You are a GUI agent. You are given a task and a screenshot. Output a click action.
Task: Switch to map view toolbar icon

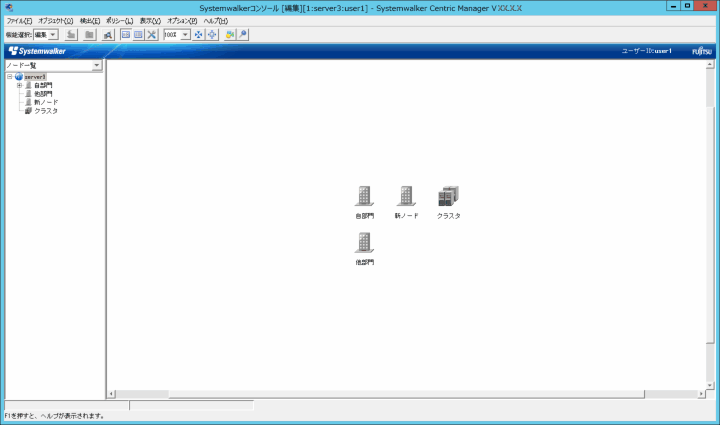(125, 34)
